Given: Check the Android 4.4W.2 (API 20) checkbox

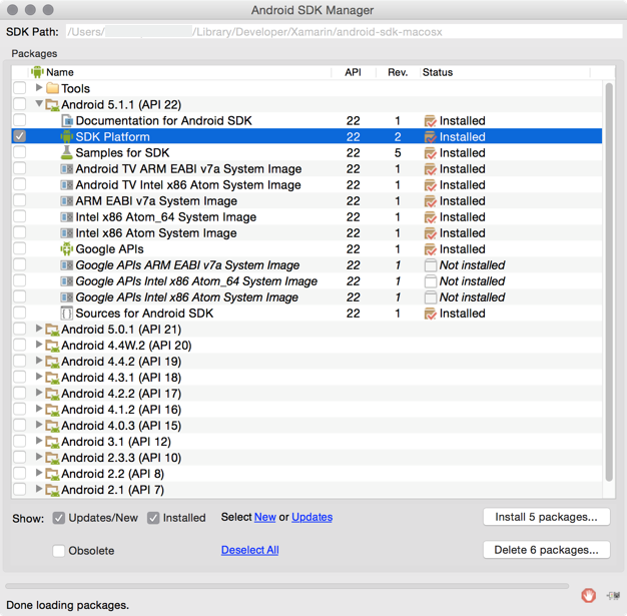Looking at the screenshot, I should (20, 344).
